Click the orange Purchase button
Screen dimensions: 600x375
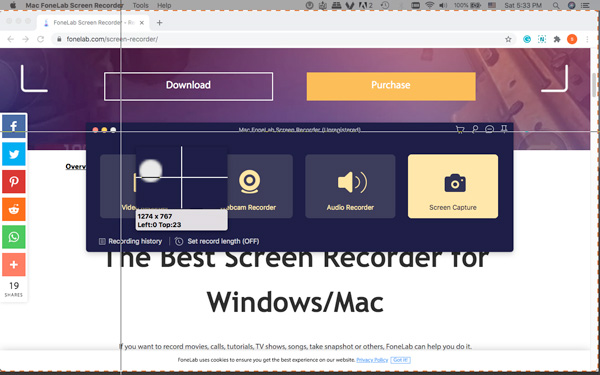pos(391,86)
